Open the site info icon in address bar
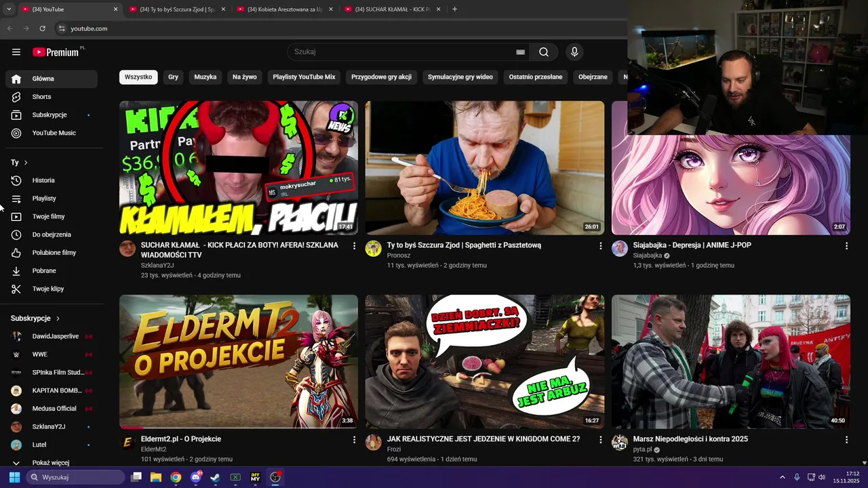 coord(62,28)
